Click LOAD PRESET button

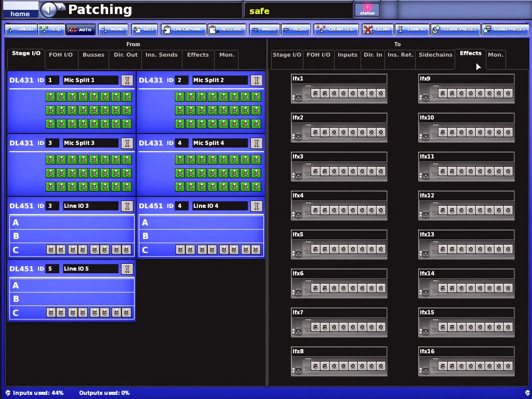[x=505, y=30]
